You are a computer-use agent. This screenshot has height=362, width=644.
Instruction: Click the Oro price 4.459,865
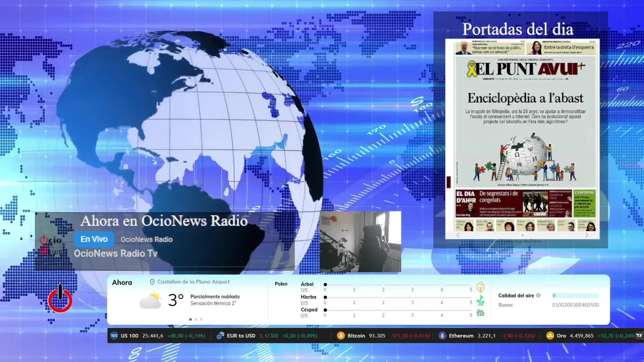582,335
